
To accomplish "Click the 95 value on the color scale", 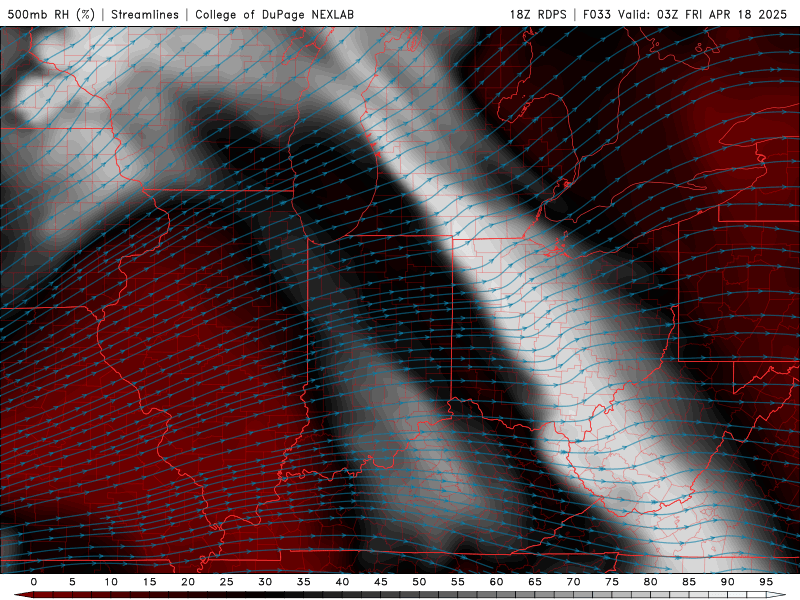I will point(766,582).
